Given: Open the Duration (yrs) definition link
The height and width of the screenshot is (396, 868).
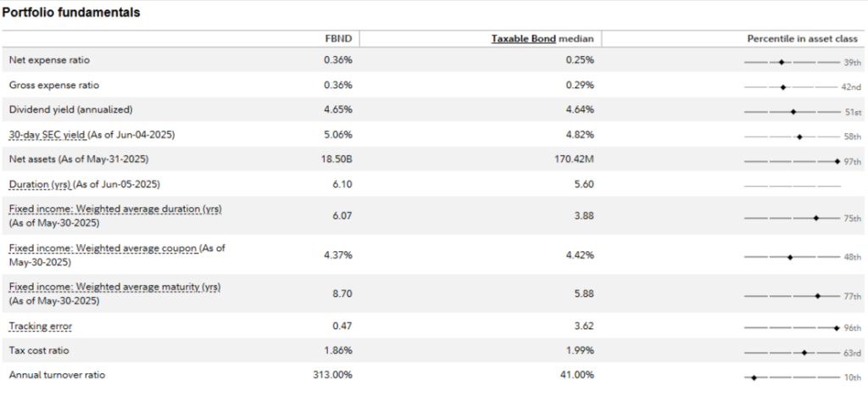Looking at the screenshot, I should coord(39,185).
